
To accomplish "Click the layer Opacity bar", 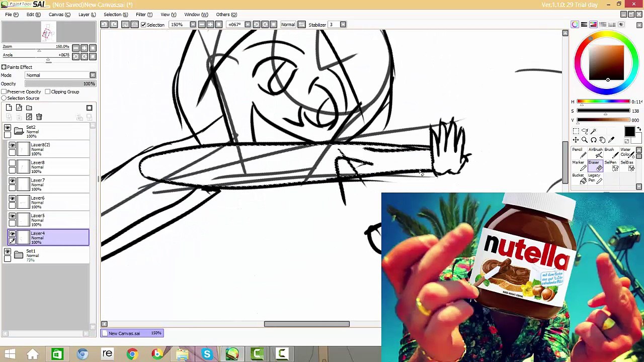I will (x=60, y=84).
